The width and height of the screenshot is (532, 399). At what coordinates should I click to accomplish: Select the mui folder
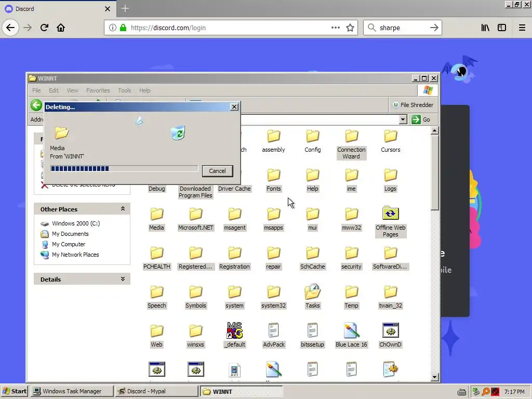(x=312, y=219)
